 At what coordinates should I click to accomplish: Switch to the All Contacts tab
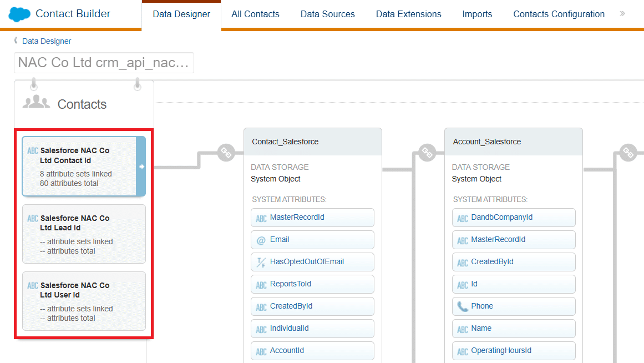point(255,14)
